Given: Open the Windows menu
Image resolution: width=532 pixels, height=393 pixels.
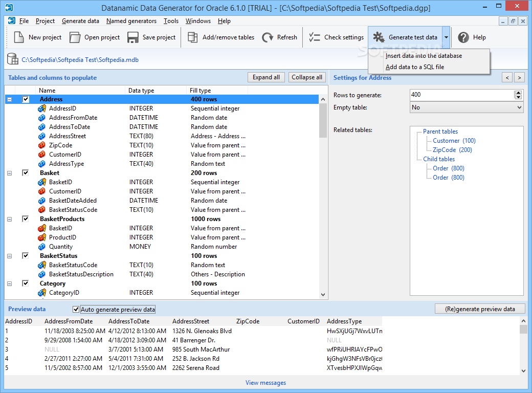Looking at the screenshot, I should tap(198, 20).
